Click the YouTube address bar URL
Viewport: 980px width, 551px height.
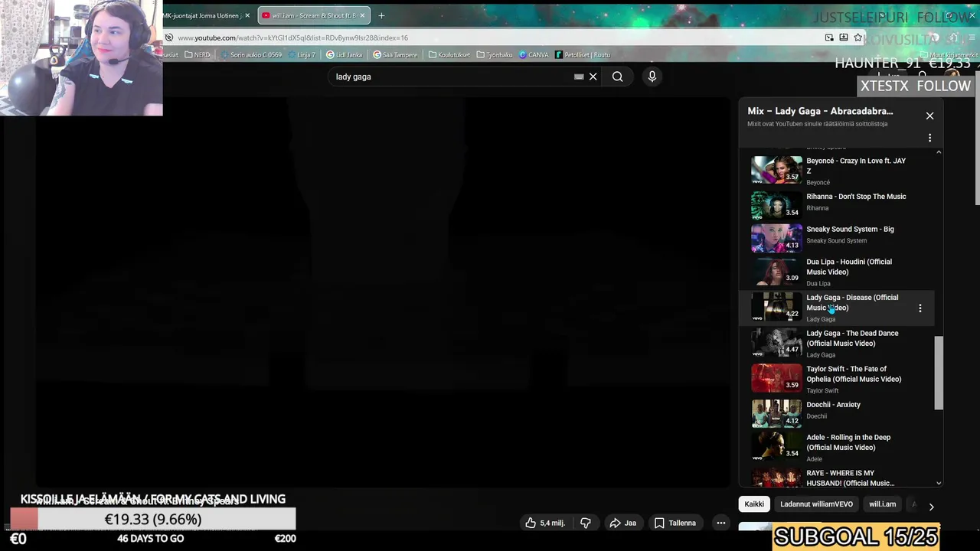292,37
